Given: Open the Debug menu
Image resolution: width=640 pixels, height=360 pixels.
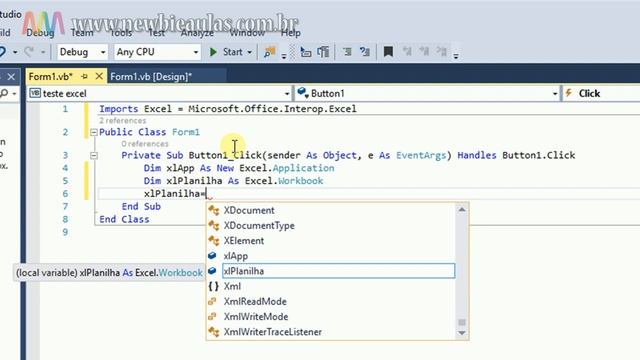Looking at the screenshot, I should 40,33.
